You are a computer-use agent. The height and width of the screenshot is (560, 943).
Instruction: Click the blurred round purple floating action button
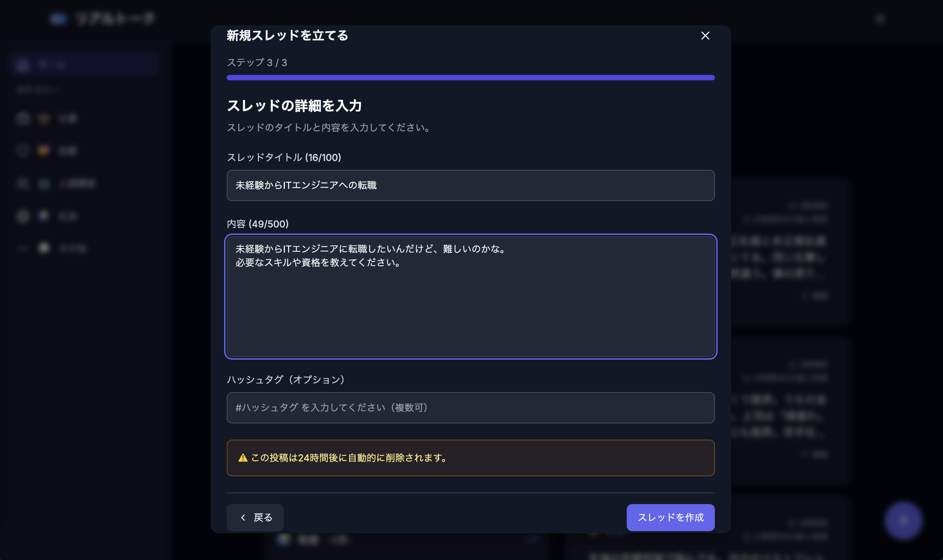[x=903, y=520]
